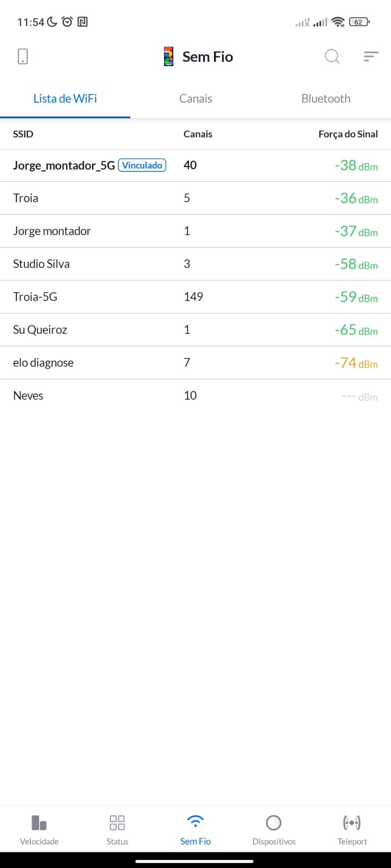Screen dimensions: 391x868
Task: Select the Lista de WiFi tab
Action: point(65,99)
